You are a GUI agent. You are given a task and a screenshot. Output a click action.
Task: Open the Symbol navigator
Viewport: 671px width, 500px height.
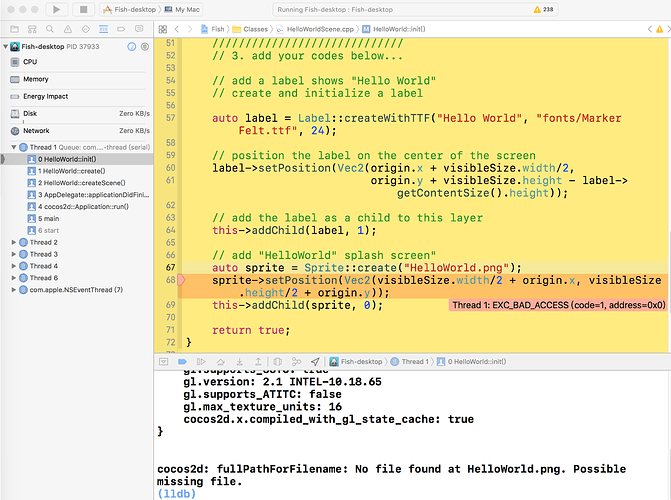pos(32,29)
